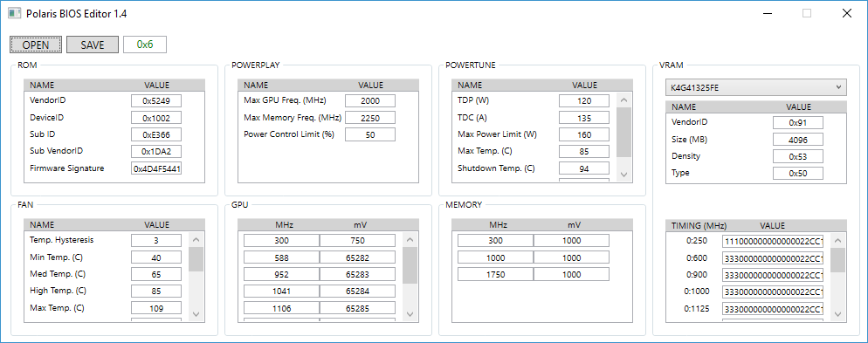The image size is (868, 343).
Task: Edit timing value for 0:250
Action: (x=773, y=242)
